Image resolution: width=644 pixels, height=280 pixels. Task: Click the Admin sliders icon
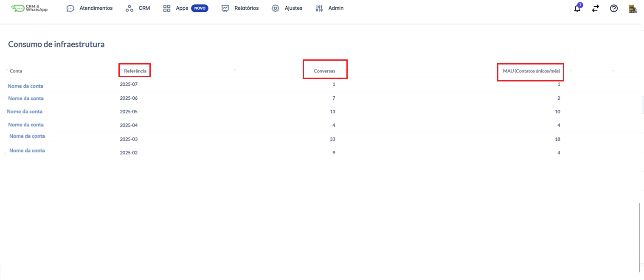click(319, 8)
